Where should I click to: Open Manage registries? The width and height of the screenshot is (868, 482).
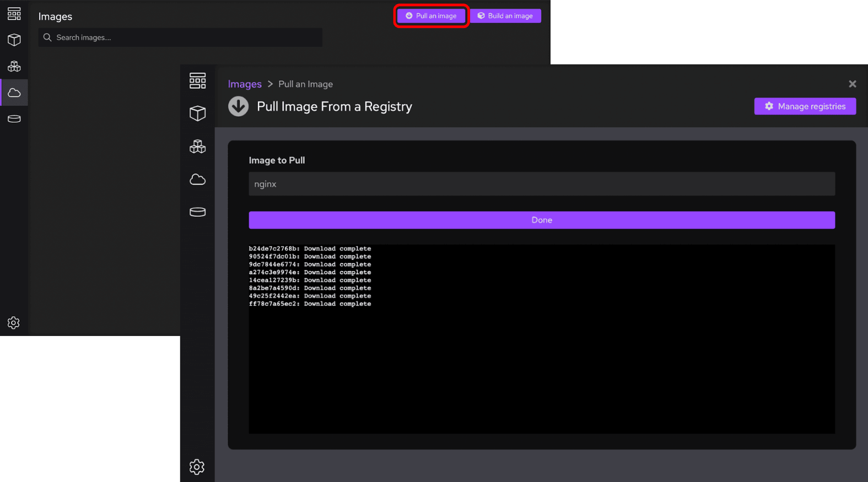coord(805,106)
